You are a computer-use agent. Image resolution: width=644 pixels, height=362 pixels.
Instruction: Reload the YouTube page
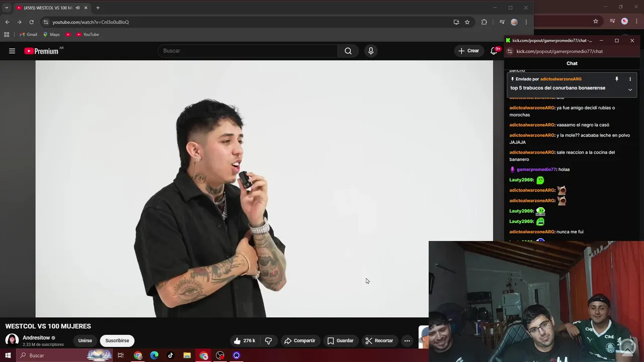31,22
